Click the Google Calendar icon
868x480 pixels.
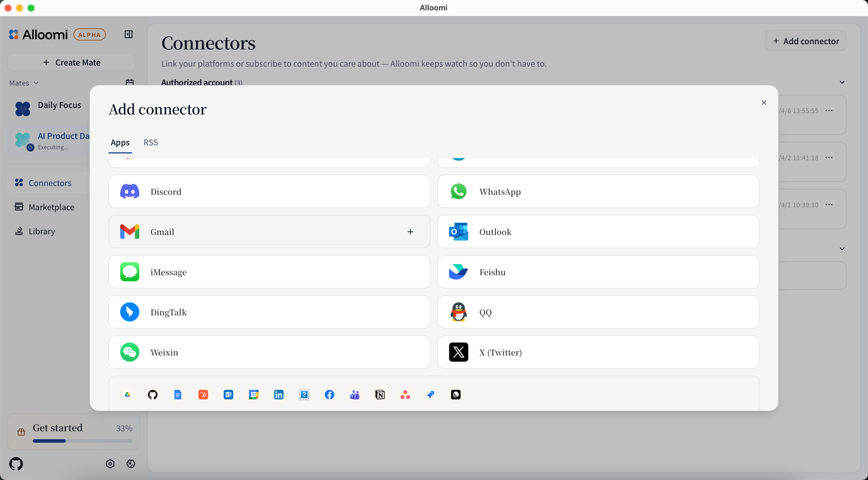[x=253, y=394]
